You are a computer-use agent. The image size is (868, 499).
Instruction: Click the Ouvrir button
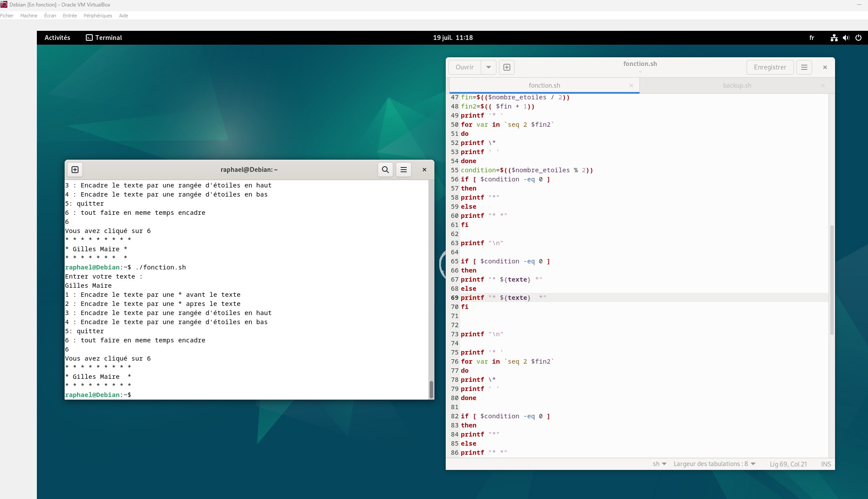(464, 67)
